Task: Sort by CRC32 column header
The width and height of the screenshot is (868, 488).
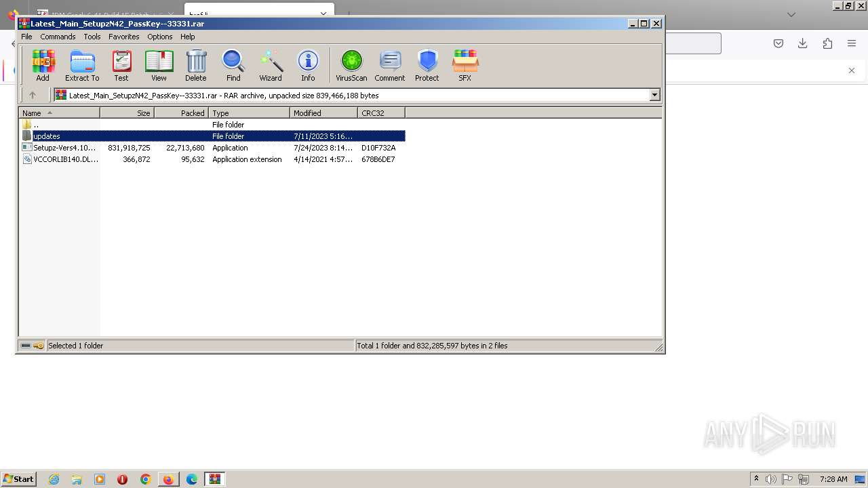Action: 381,113
